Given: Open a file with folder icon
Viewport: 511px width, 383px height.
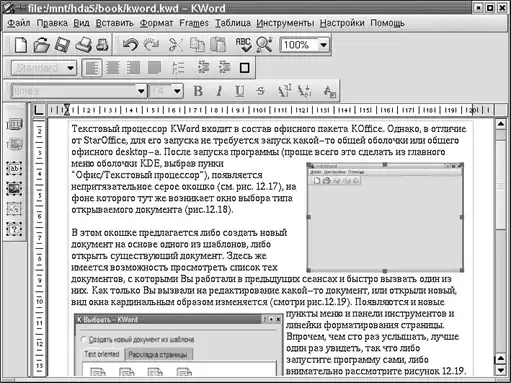Looking at the screenshot, I should pyautogui.click(x=41, y=45).
